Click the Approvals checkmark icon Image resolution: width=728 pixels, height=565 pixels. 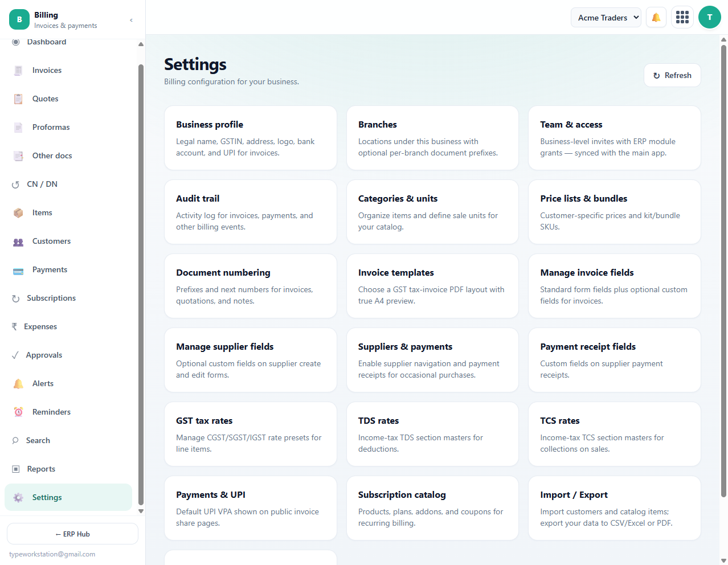(15, 355)
